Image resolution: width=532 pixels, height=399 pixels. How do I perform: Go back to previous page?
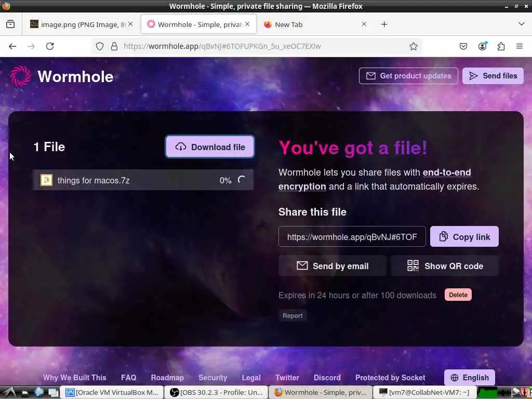point(12,46)
